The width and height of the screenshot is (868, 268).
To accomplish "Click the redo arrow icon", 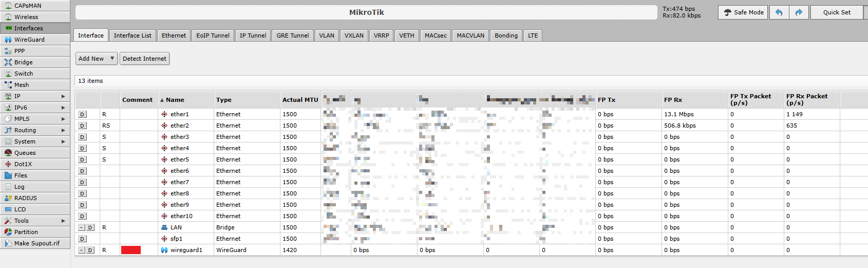I will click(799, 12).
